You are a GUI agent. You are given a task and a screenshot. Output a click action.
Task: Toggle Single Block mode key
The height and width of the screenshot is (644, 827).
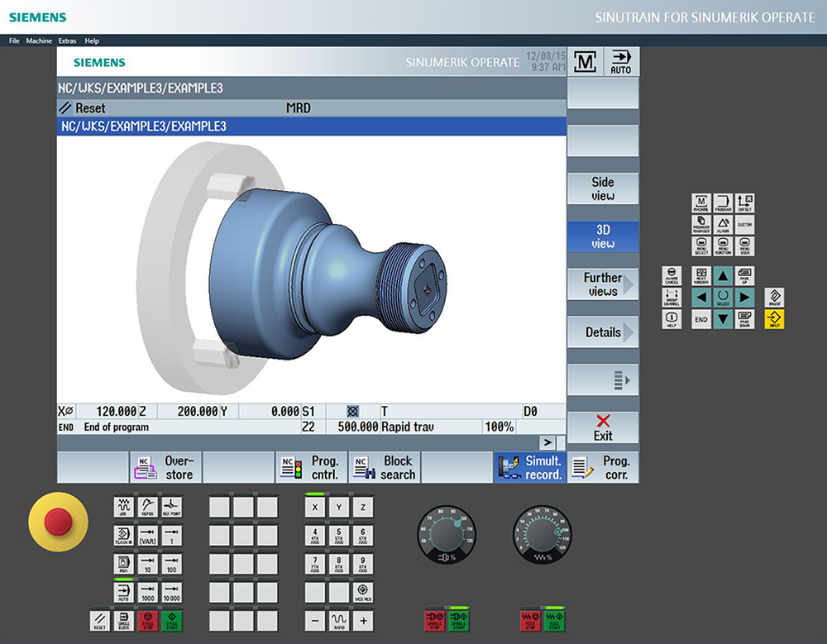123,620
